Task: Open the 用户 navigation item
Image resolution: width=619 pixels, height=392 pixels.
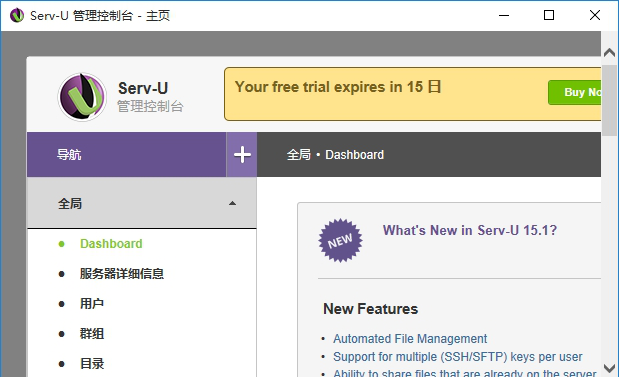Action: (x=92, y=304)
